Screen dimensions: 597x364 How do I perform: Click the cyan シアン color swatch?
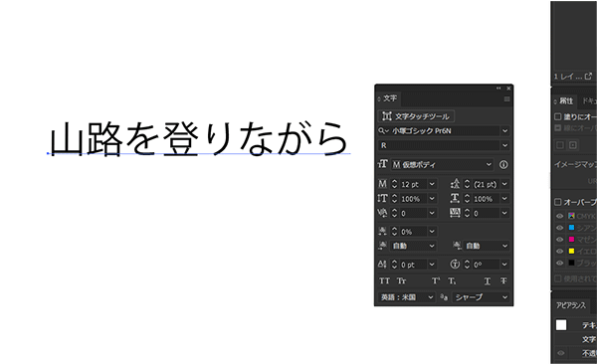click(x=571, y=228)
